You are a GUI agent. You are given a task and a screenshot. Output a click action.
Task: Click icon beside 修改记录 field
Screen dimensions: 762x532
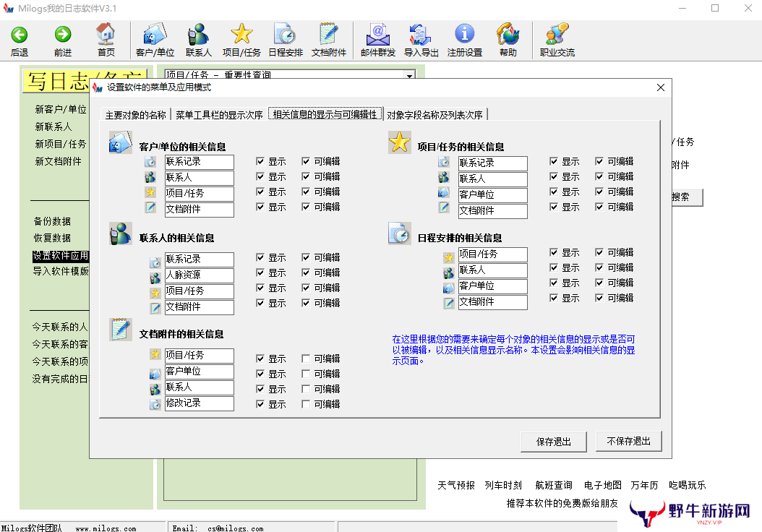(155, 404)
